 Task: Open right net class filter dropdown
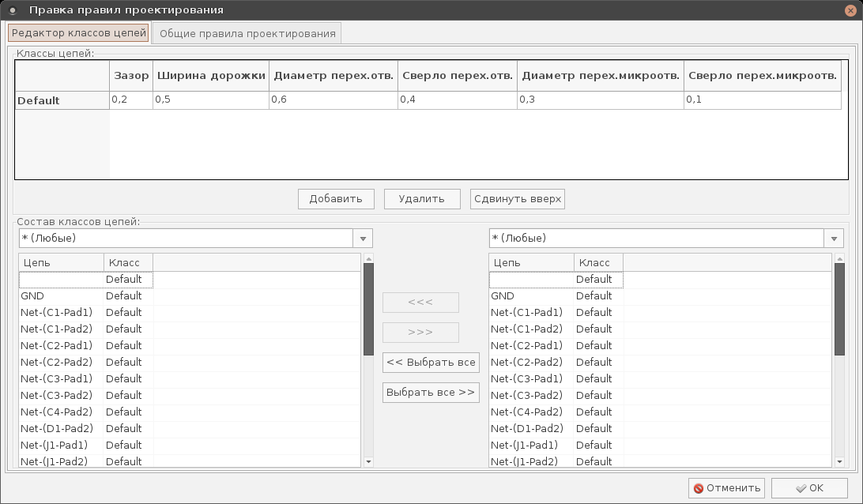834,239
